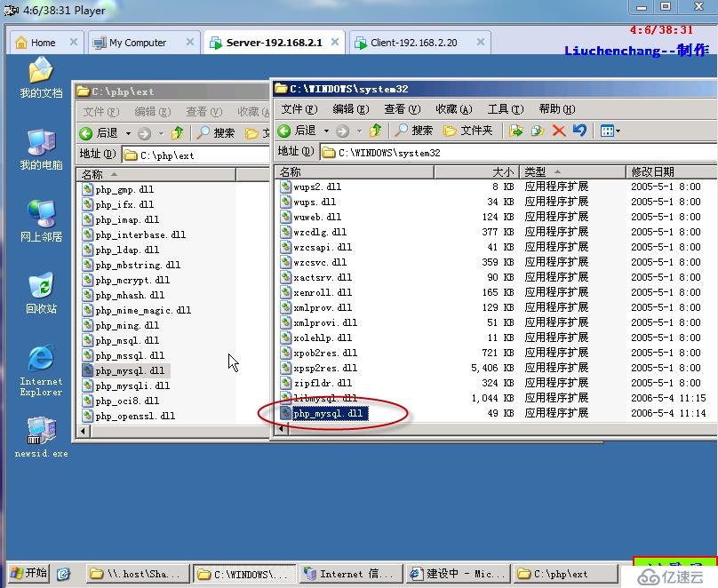
Task: Open Search in system32 window toolbar
Action: pos(413,131)
